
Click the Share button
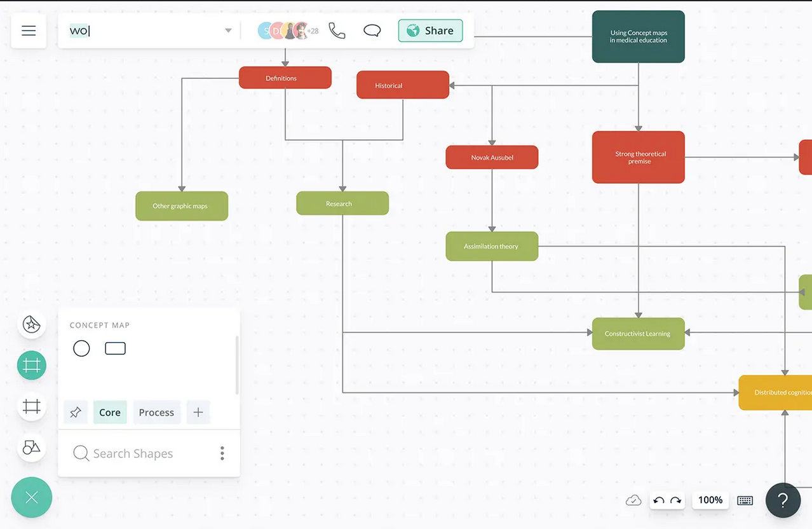point(430,31)
